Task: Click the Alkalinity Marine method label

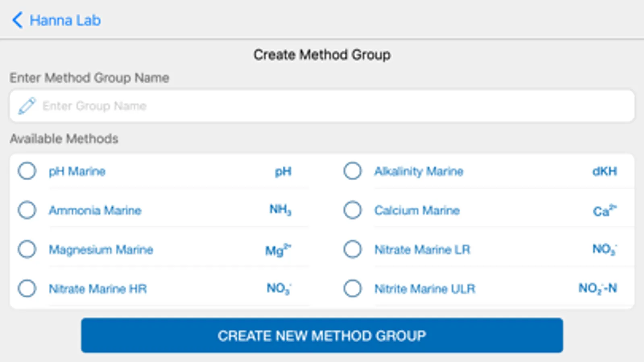Action: tap(418, 171)
